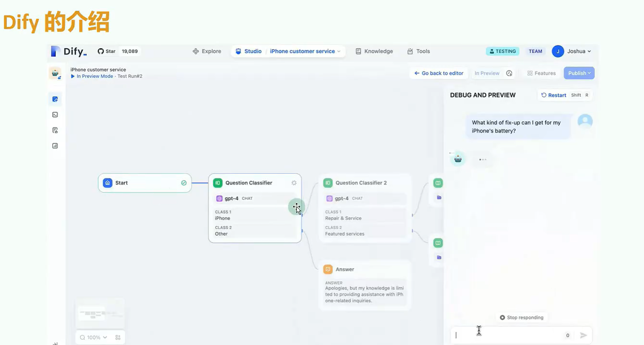The image size is (644, 345).
Task: Click Stop responding button
Action: [522, 318]
